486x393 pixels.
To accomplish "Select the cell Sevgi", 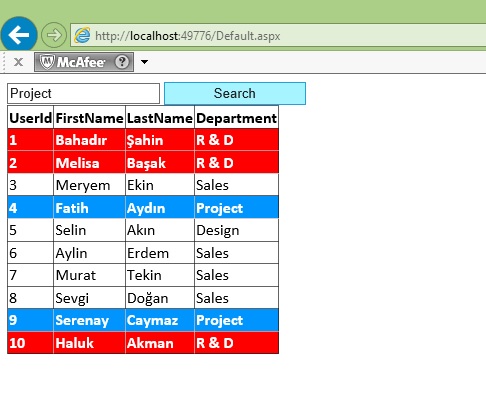I will tap(89, 298).
